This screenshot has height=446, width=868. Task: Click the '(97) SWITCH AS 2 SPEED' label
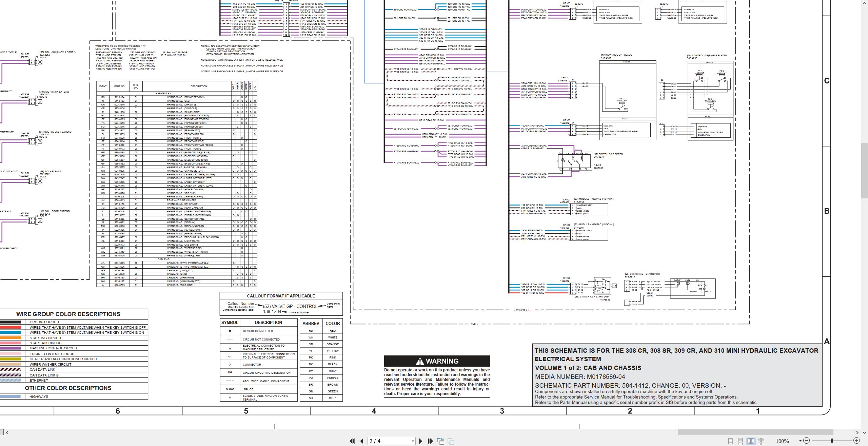click(608, 154)
